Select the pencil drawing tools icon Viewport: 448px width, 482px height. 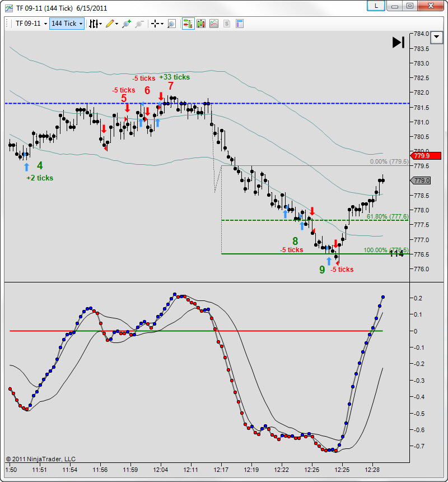point(110,24)
